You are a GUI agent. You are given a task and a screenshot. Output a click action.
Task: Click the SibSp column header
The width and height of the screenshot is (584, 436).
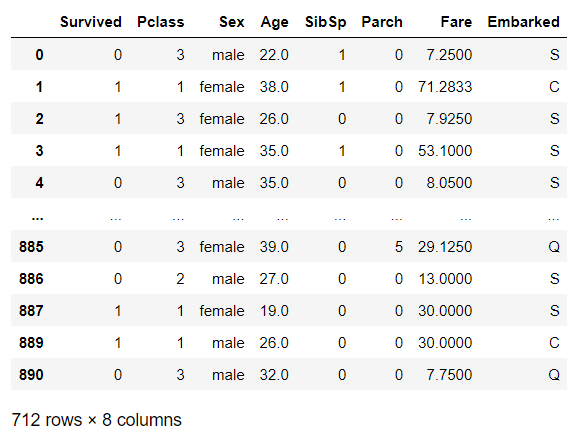(x=326, y=22)
